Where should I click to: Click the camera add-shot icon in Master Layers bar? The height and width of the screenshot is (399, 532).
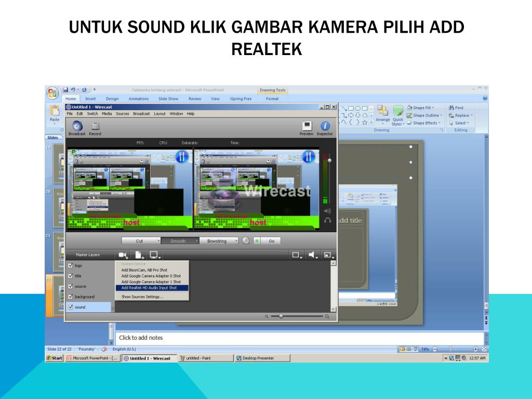(x=123, y=255)
